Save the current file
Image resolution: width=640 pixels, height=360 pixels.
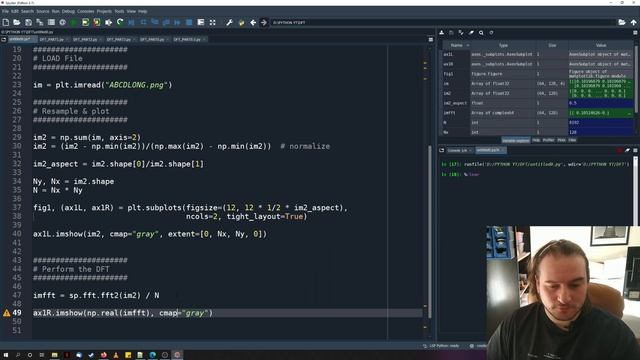(28, 22)
